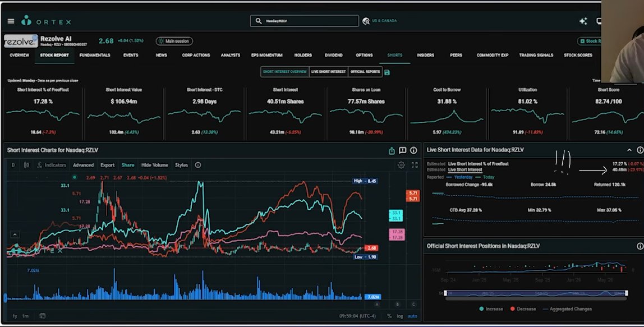Click the 09:59:04 (UTC-4) timezone
644x327 pixels.
(x=358, y=316)
